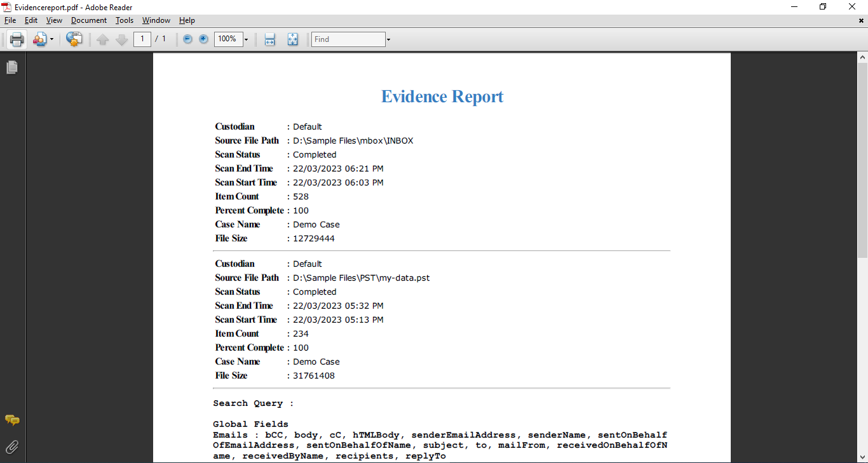Image resolution: width=868 pixels, height=463 pixels.
Task: Open the Document menu
Action: [x=89, y=20]
